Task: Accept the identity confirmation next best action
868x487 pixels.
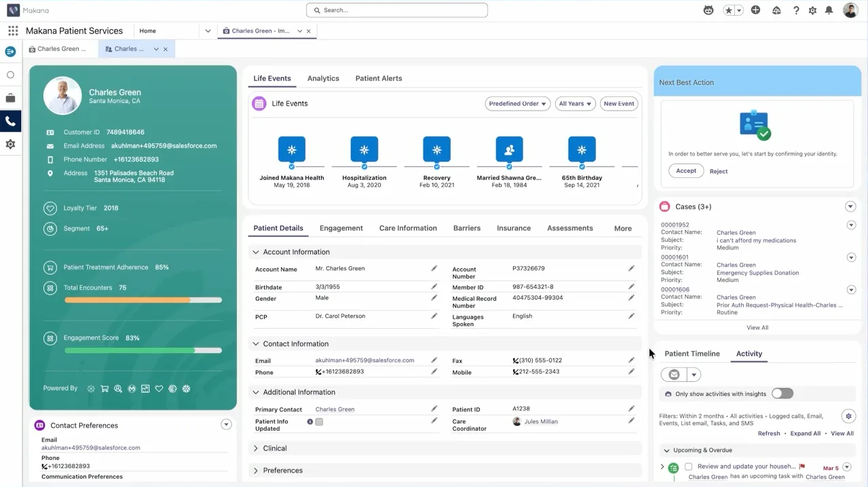Action: click(685, 170)
